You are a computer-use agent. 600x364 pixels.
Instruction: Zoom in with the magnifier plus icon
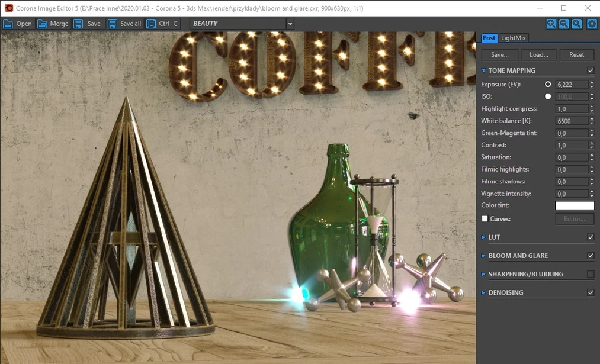click(x=551, y=24)
